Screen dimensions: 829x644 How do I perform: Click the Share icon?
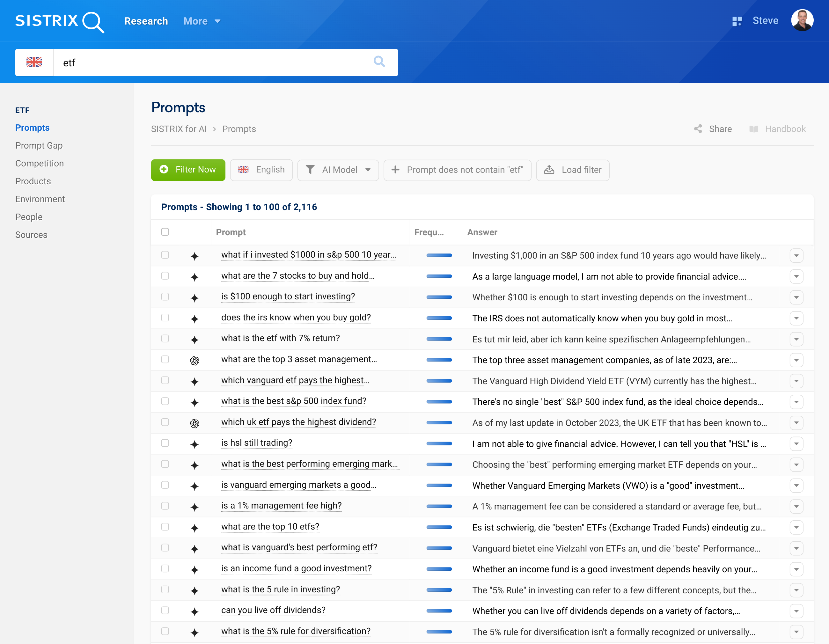point(698,129)
